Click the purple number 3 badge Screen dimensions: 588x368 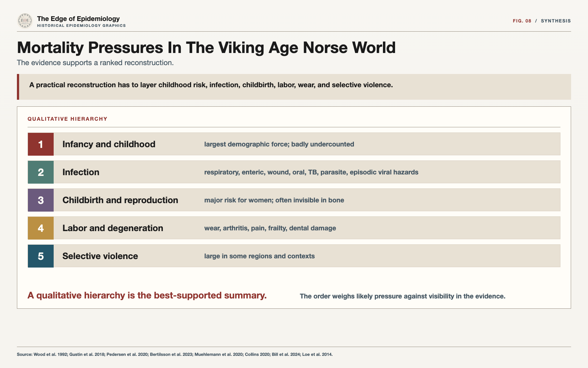(x=41, y=200)
